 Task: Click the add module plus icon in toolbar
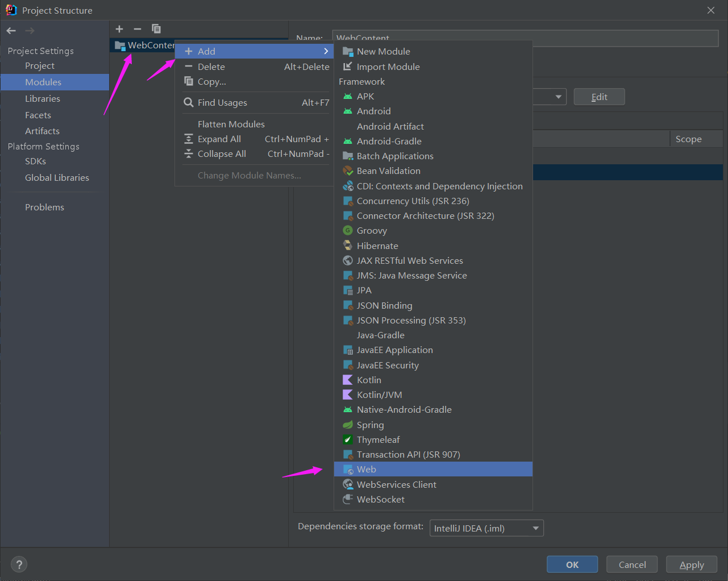click(119, 29)
